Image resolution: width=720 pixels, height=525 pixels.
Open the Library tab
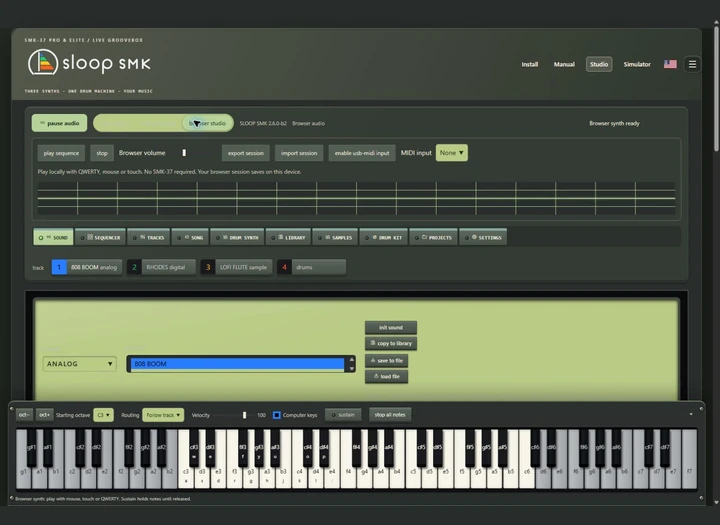[288, 237]
